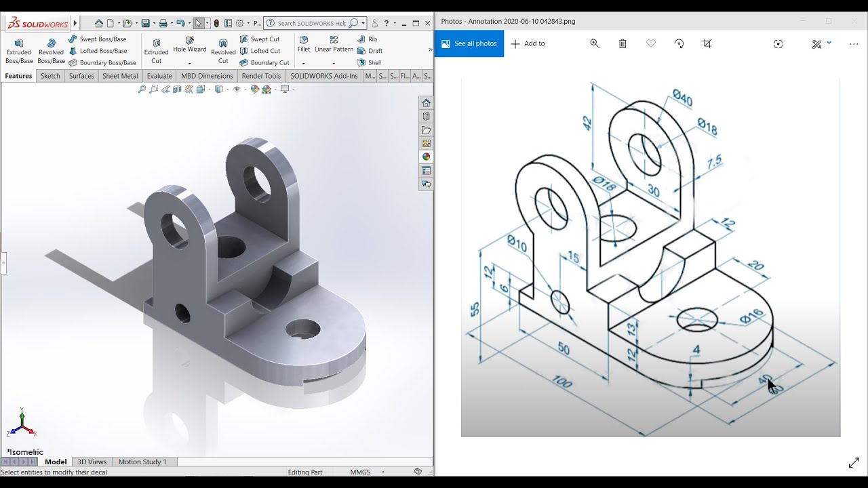Select the Revolved Boss/Base tool
The width and height of the screenshot is (868, 488).
(x=51, y=52)
